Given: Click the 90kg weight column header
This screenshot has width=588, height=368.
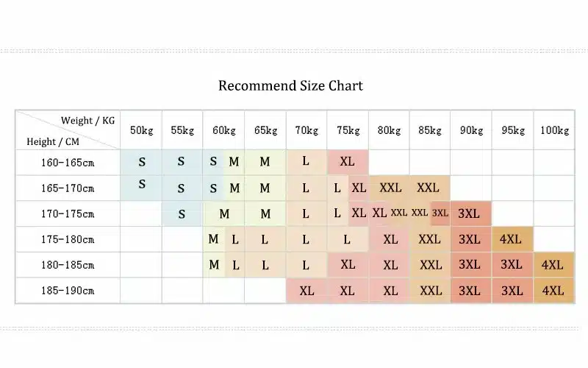Looking at the screenshot, I should [x=471, y=131].
